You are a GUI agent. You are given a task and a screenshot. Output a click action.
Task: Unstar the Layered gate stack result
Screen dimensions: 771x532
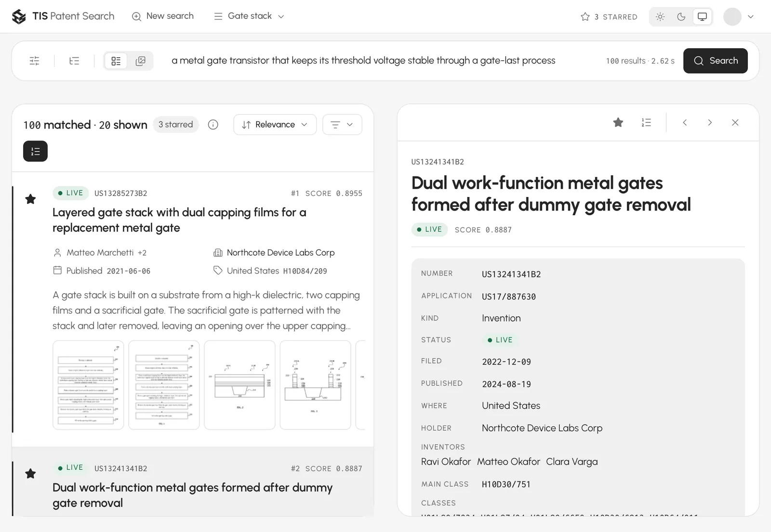[30, 199]
